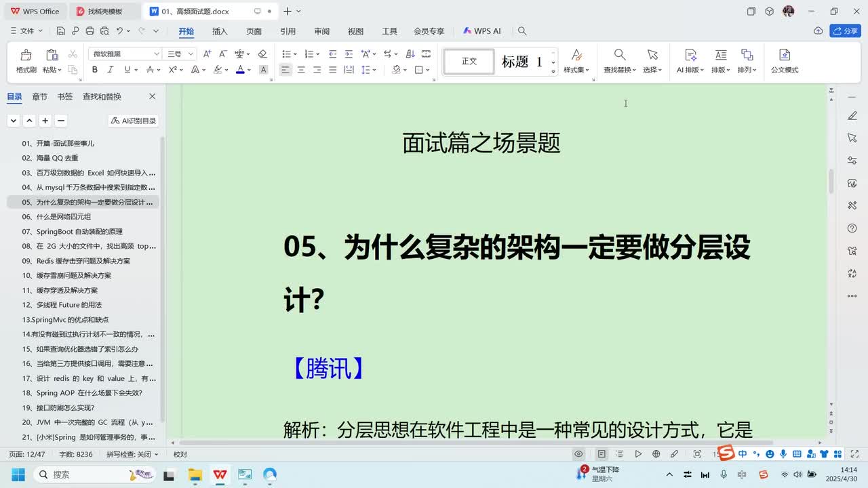868x488 pixels.
Task: Toggle character shading A button
Action: coord(264,70)
